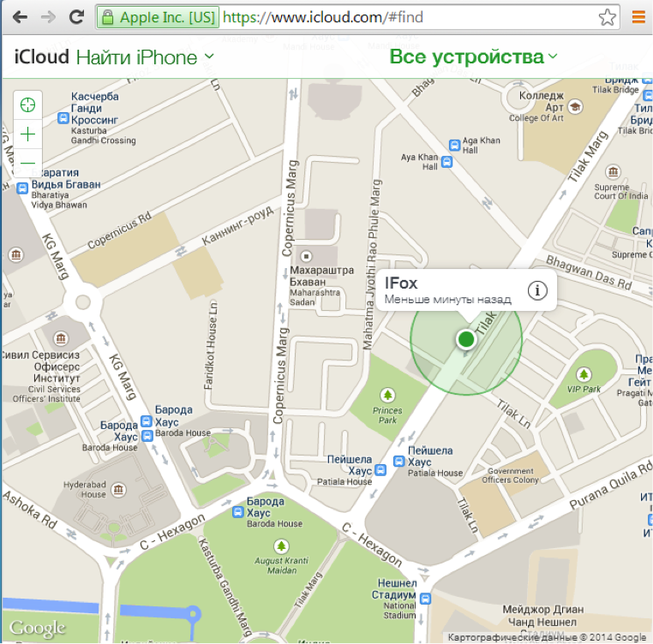This screenshot has height=644, width=653.
Task: Reload the iCloud page
Action: [76, 17]
